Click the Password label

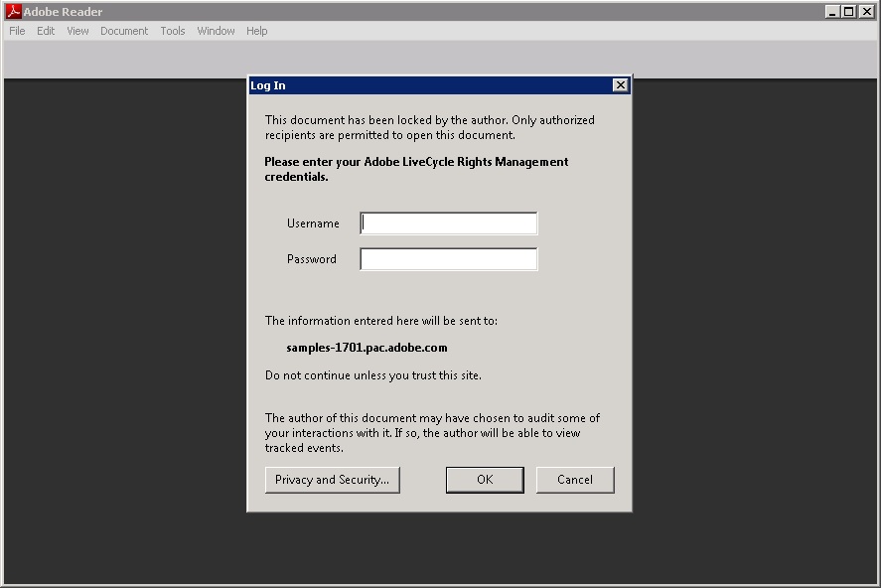point(311,258)
